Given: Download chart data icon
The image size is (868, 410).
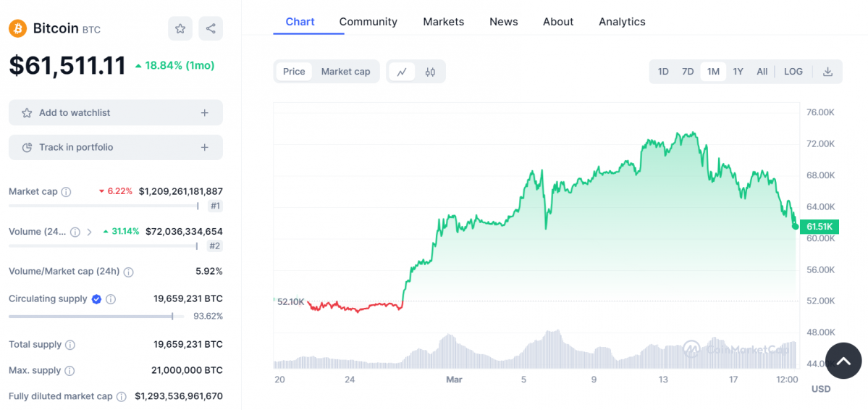Looking at the screenshot, I should 827,72.
